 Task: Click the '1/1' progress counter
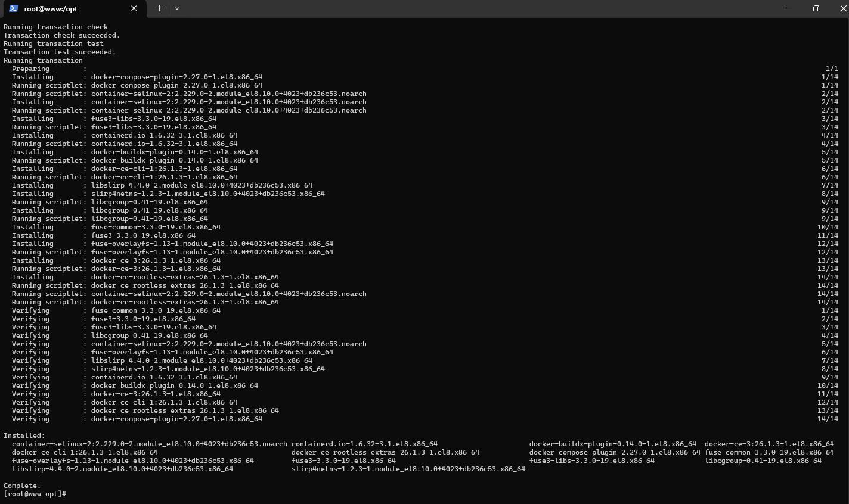(832, 69)
